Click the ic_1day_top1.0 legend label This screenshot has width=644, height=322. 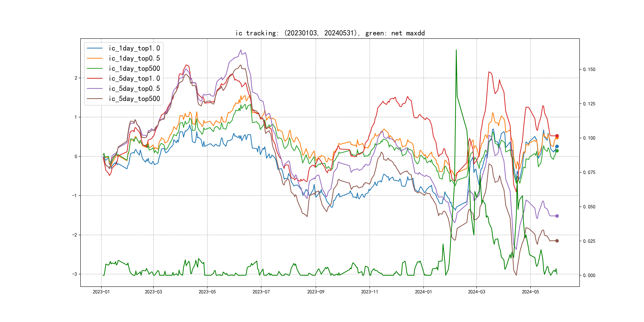tap(134, 48)
